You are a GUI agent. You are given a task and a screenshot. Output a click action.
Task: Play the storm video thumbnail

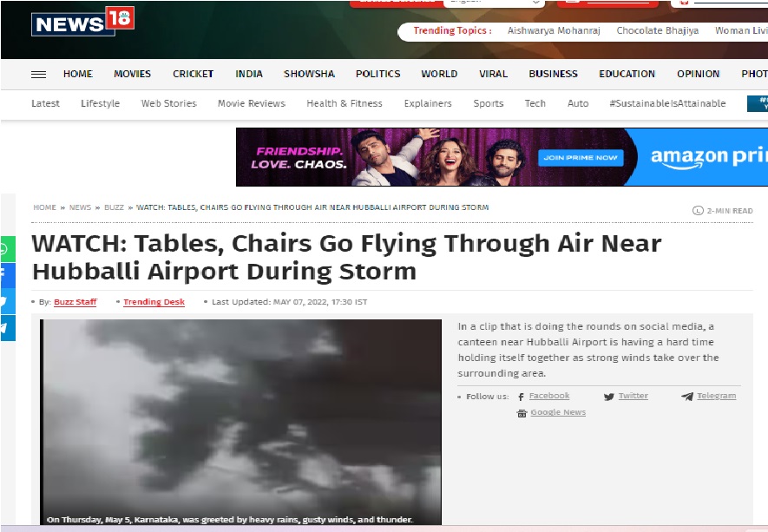click(x=240, y=423)
